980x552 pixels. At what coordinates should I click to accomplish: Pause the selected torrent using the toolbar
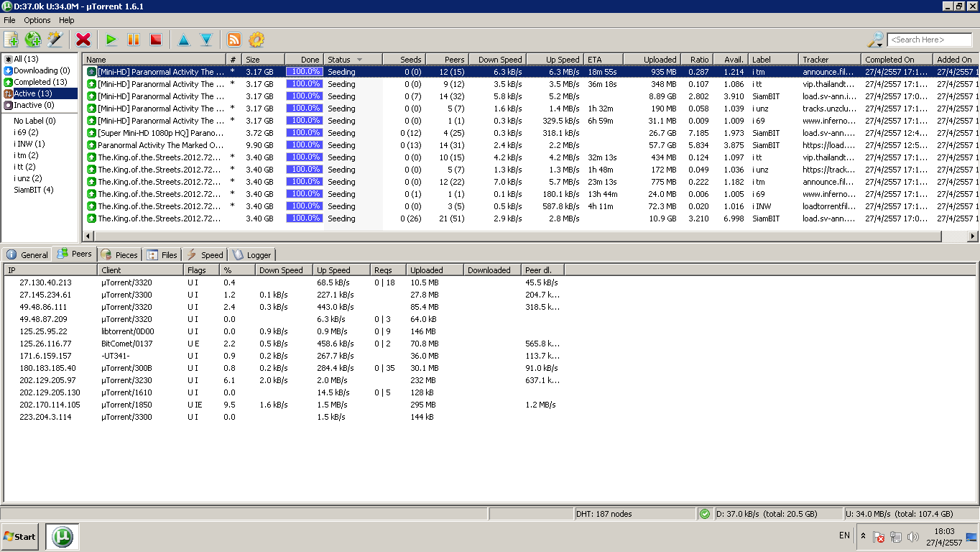[x=134, y=40]
